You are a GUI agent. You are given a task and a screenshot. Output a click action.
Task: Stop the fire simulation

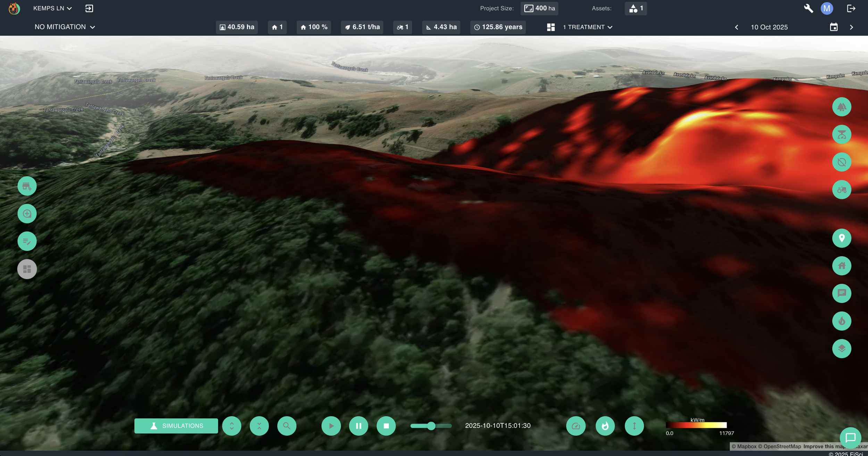(x=386, y=426)
